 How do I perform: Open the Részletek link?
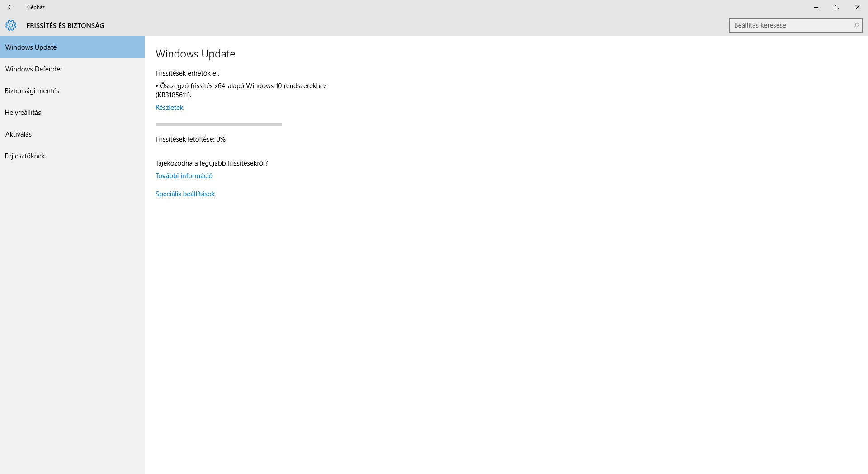[x=169, y=108]
